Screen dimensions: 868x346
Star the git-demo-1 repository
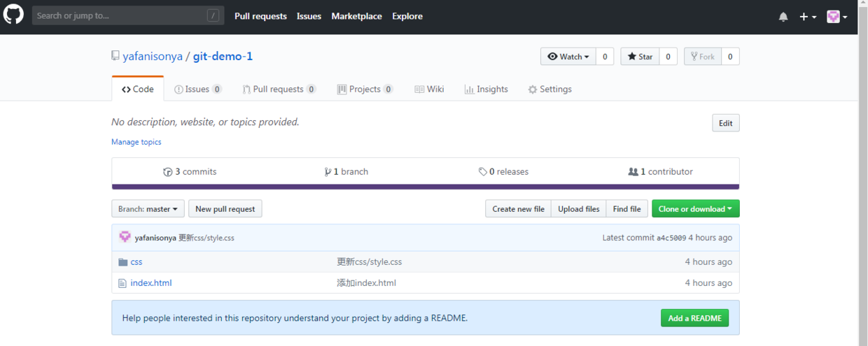tap(640, 57)
